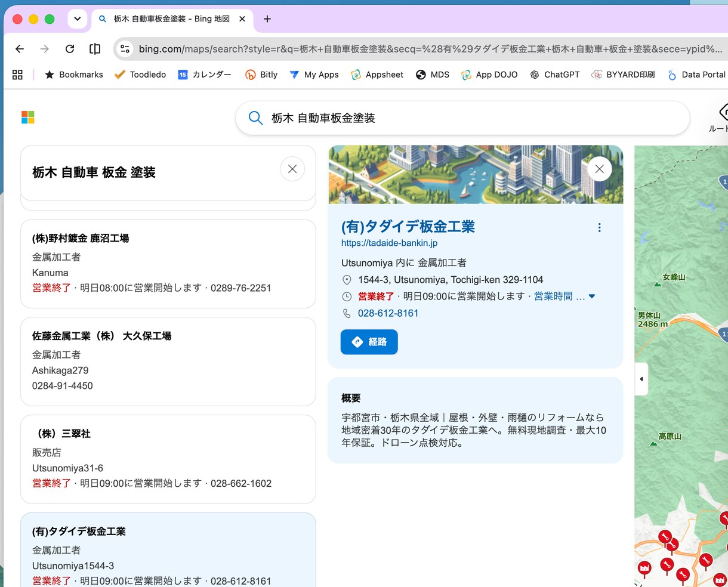728x587 pixels.
Task: Click the Microsoft logo
Action: pos(28,118)
